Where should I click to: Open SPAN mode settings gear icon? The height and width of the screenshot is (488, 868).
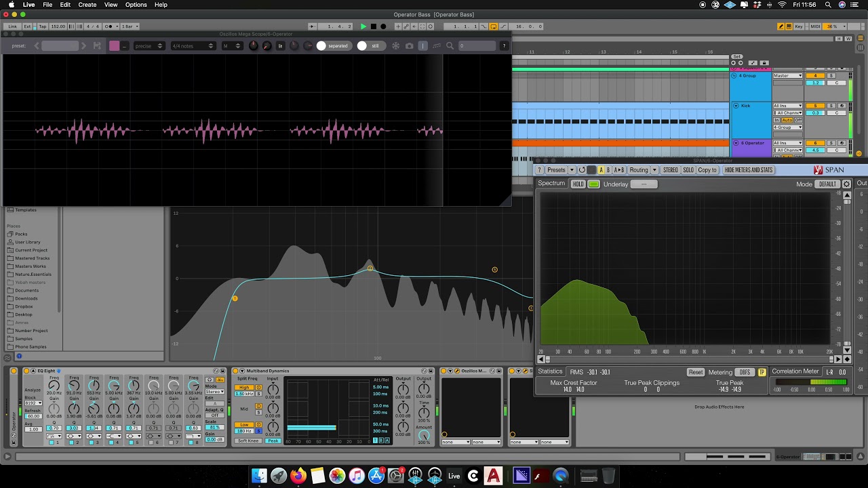pos(846,184)
